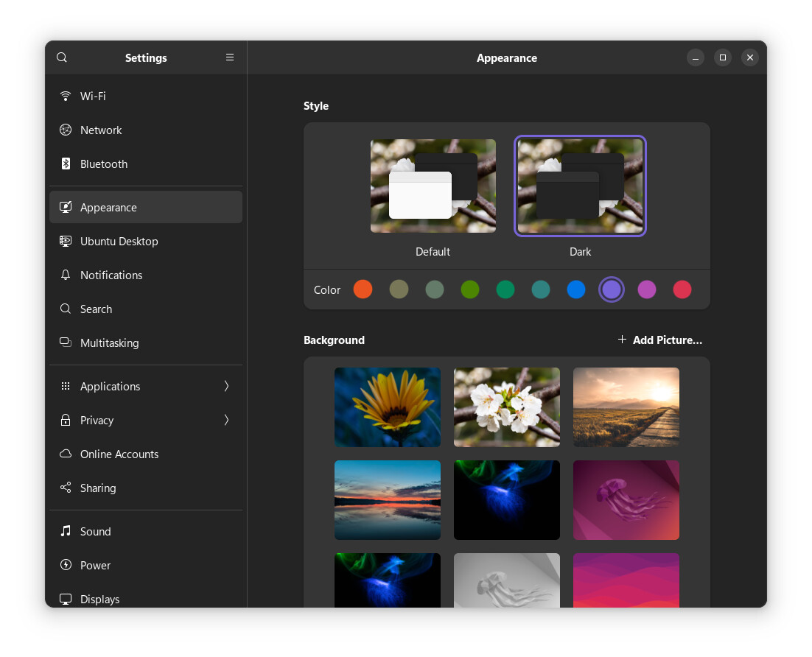812x657 pixels.
Task: Choose the bark olive-brown accent color
Action: pos(399,289)
